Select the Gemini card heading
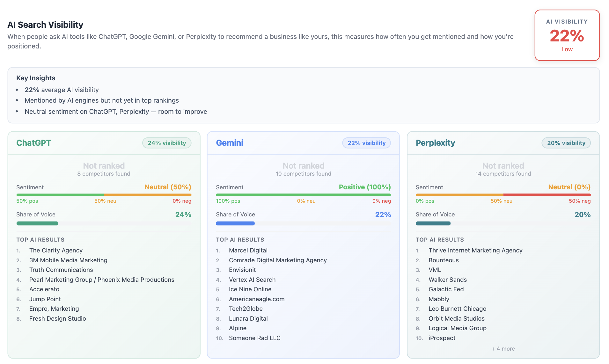 tap(230, 143)
